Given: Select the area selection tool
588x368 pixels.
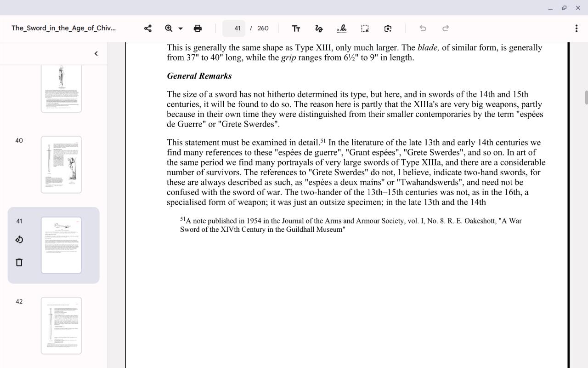Looking at the screenshot, I should (x=365, y=29).
